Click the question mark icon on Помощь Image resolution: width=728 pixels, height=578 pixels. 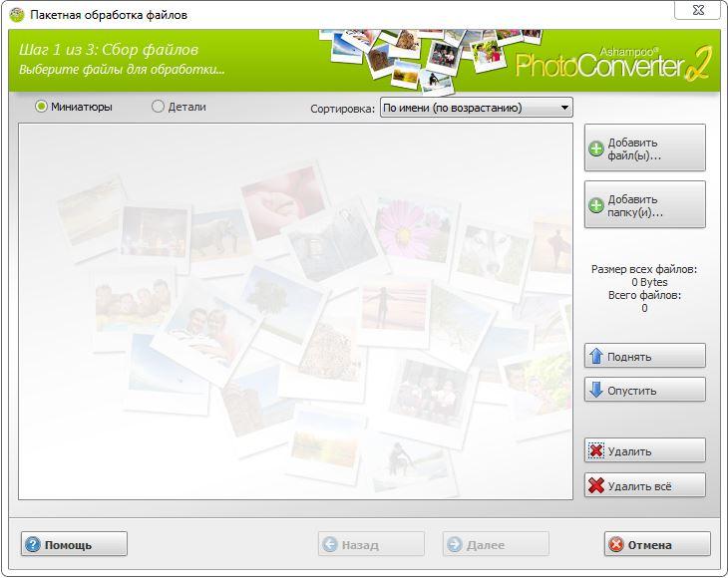point(33,544)
